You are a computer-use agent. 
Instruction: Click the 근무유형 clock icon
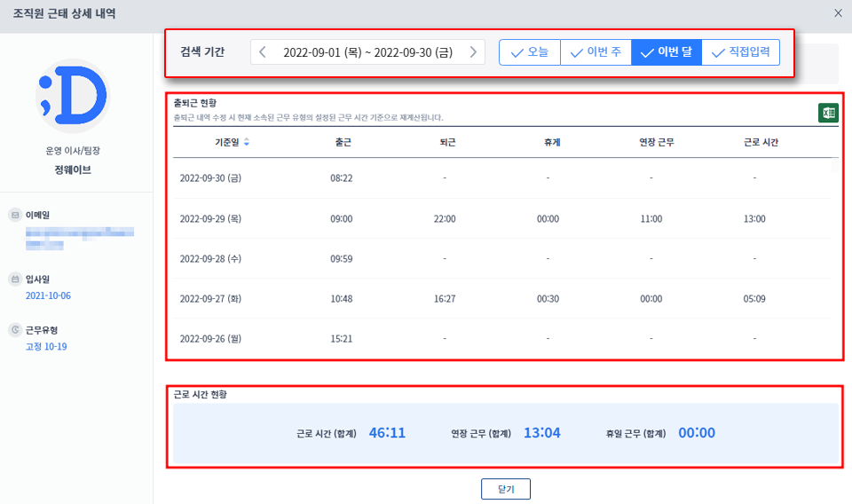[15, 330]
